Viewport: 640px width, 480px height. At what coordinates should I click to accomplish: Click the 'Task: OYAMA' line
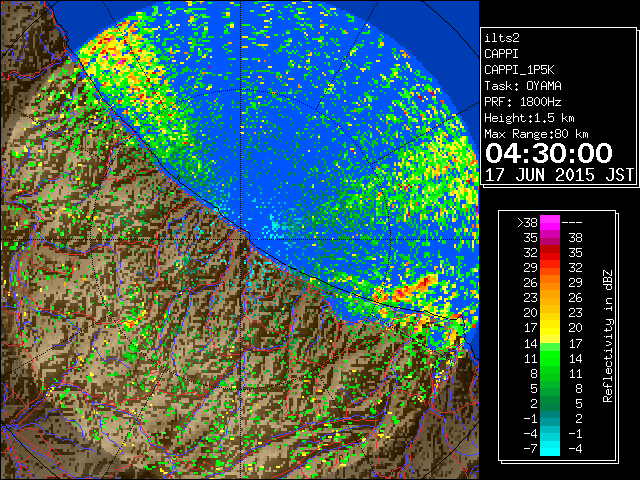[523, 86]
